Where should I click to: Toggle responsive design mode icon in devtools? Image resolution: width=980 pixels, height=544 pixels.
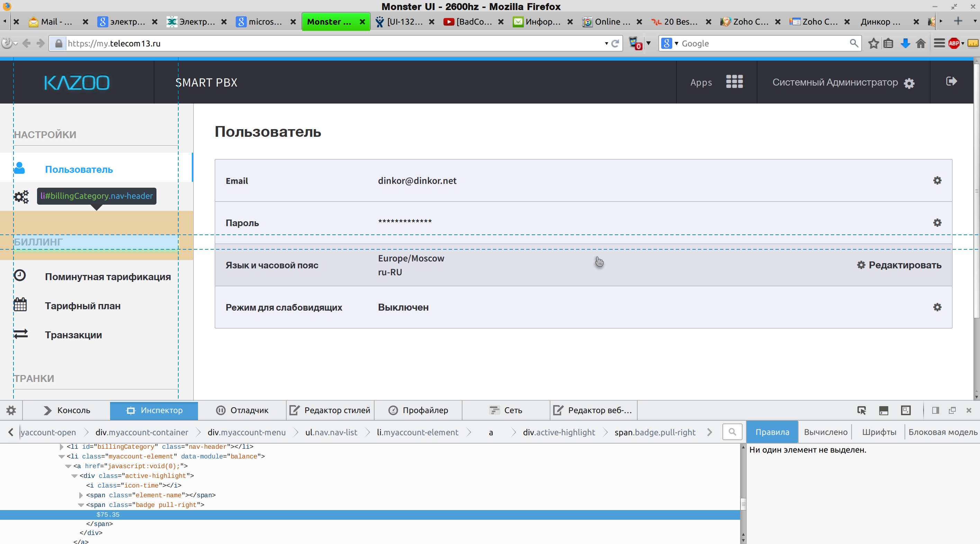pos(906,410)
